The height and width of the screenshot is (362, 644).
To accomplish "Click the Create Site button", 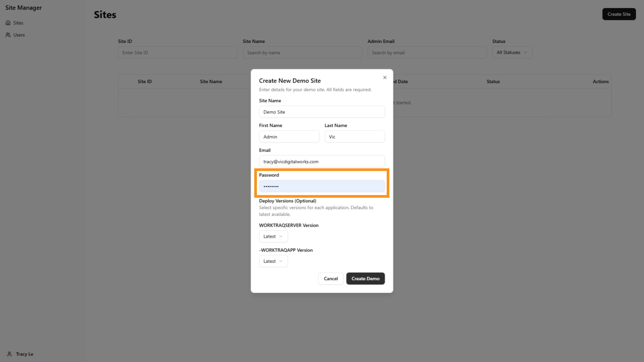I will tap(619, 14).
